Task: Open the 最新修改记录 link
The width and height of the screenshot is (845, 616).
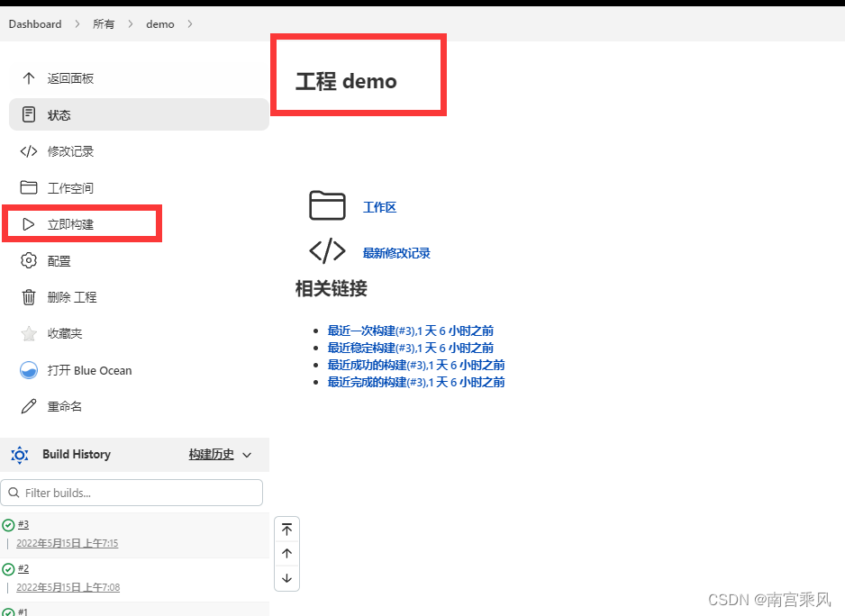Action: coord(396,253)
